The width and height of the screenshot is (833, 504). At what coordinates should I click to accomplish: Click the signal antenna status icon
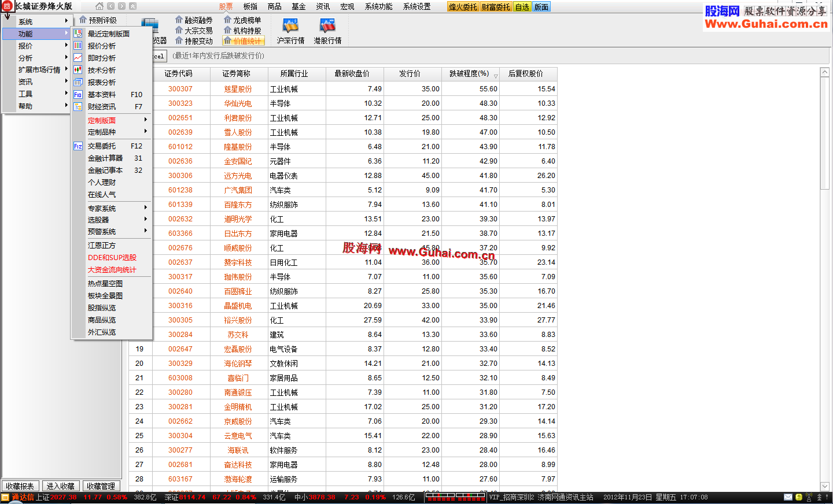(809, 497)
